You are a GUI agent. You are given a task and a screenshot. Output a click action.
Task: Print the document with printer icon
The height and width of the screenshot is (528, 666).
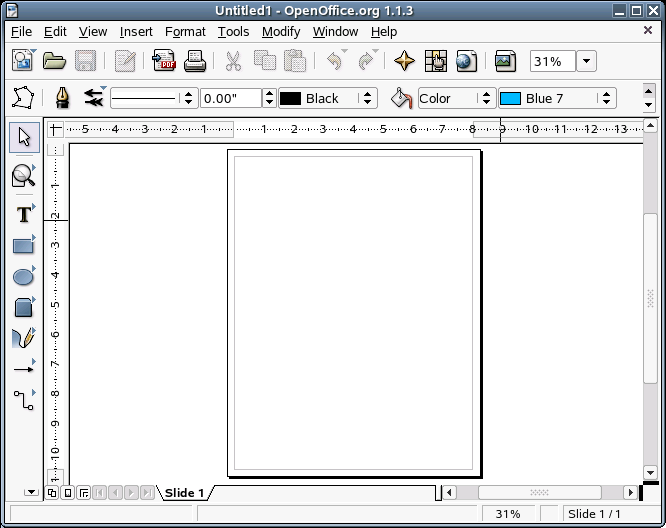[195, 61]
